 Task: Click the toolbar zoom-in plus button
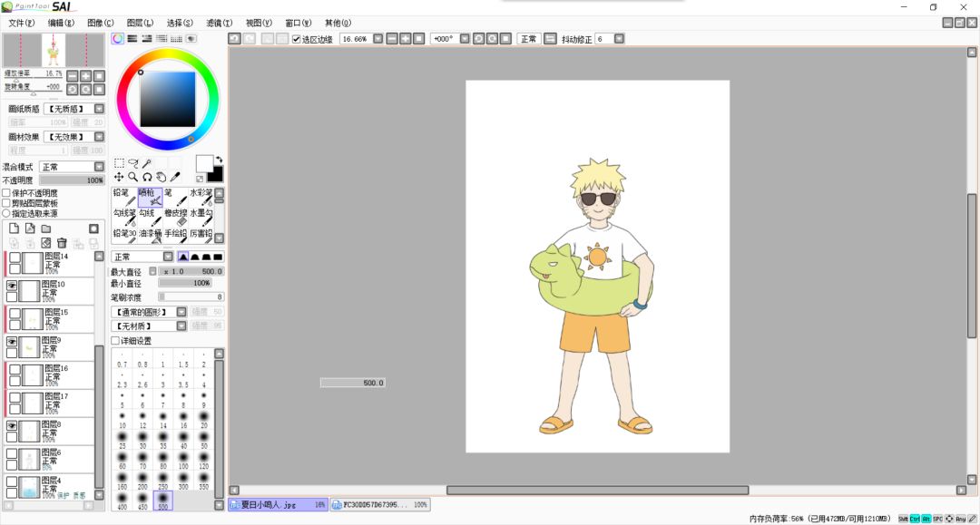pyautogui.click(x=406, y=39)
